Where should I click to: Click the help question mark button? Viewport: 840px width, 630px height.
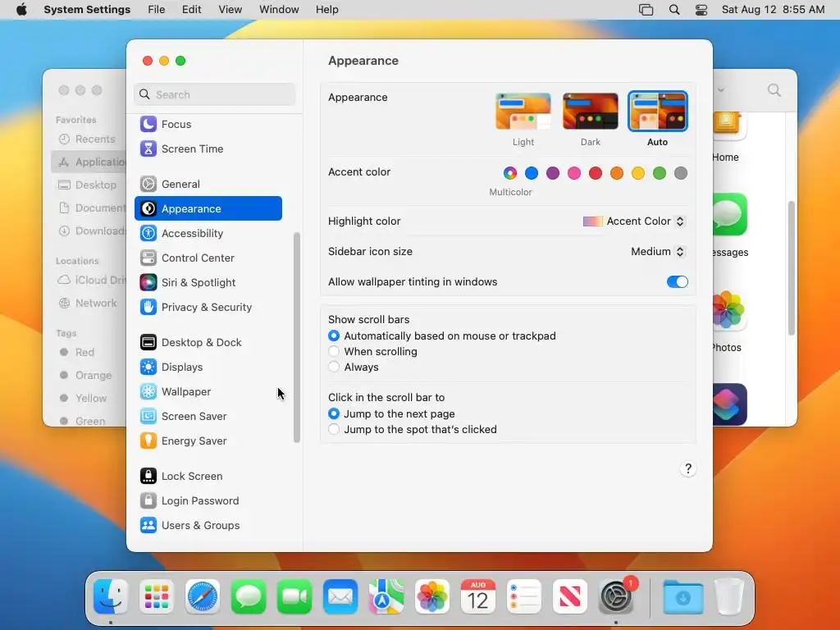point(688,468)
